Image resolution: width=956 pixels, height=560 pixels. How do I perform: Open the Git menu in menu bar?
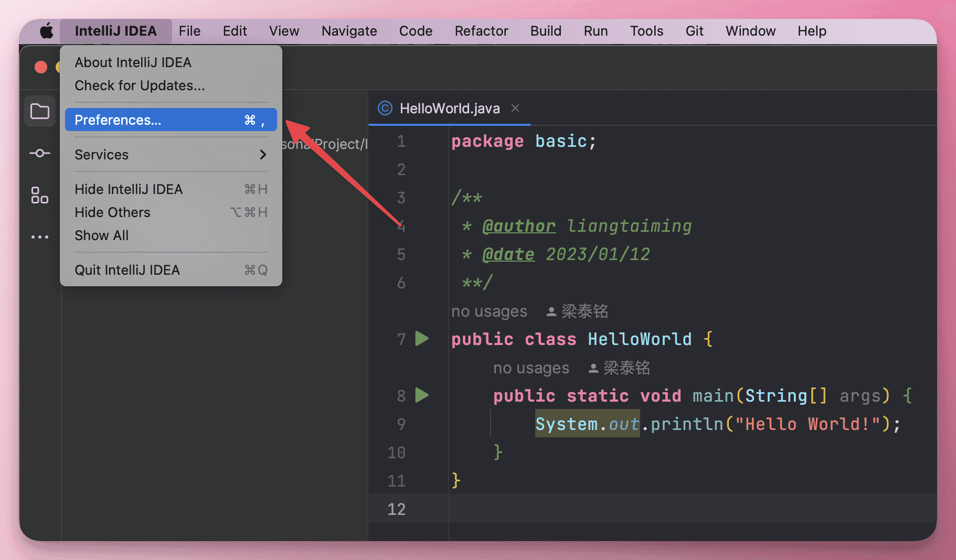[x=694, y=31]
